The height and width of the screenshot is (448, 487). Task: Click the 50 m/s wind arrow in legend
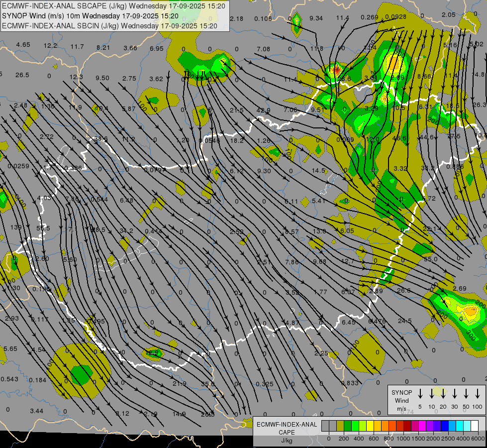tap(466, 394)
